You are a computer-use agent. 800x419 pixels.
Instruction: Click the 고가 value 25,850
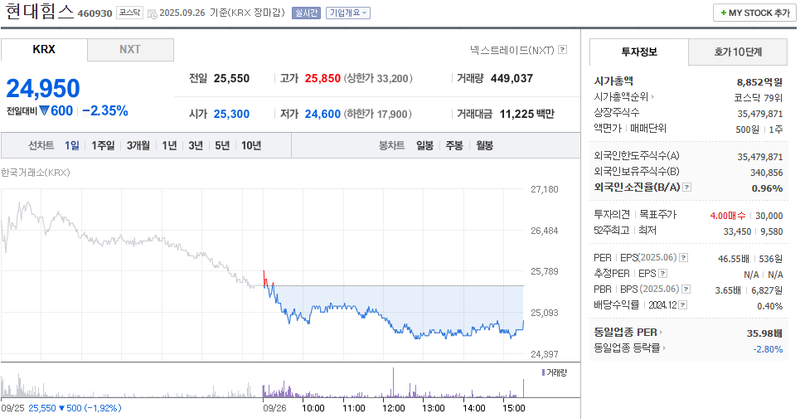pos(322,78)
